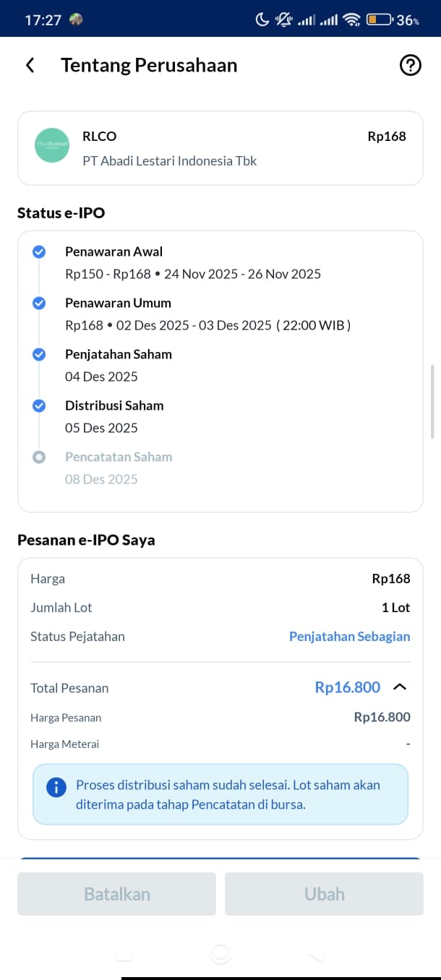The width and height of the screenshot is (441, 980).
Task: Collapse the Total Pesanan chevron
Action: tap(400, 687)
